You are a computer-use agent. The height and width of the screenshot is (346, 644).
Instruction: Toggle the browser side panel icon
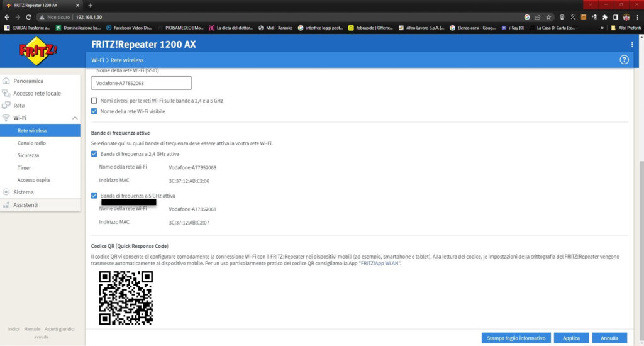(x=615, y=17)
